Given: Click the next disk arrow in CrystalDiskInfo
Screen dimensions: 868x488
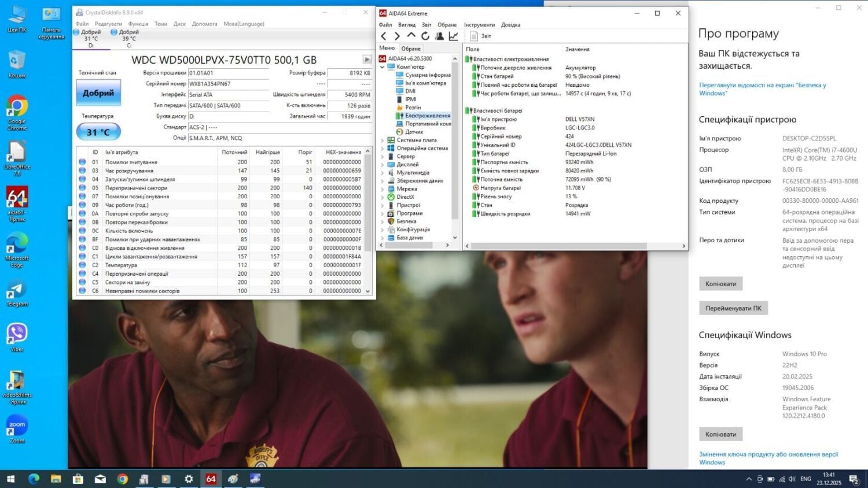Looking at the screenshot, I should 367,60.
